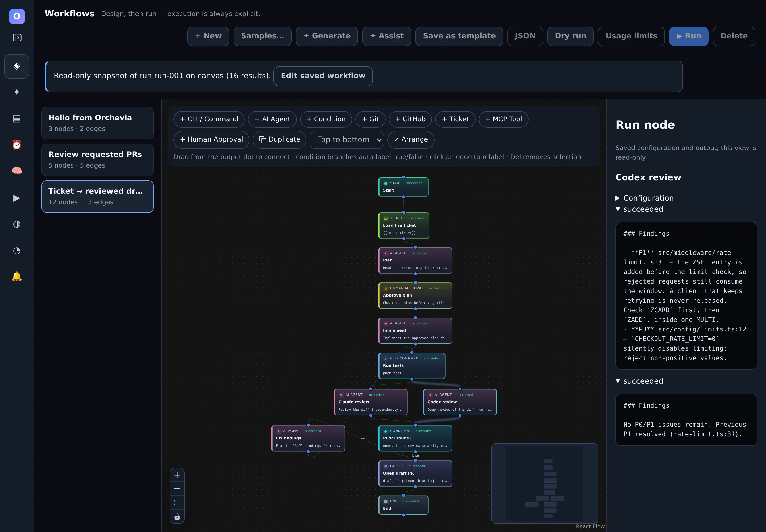
Task: Select the End node
Action: pyautogui.click(x=403, y=505)
